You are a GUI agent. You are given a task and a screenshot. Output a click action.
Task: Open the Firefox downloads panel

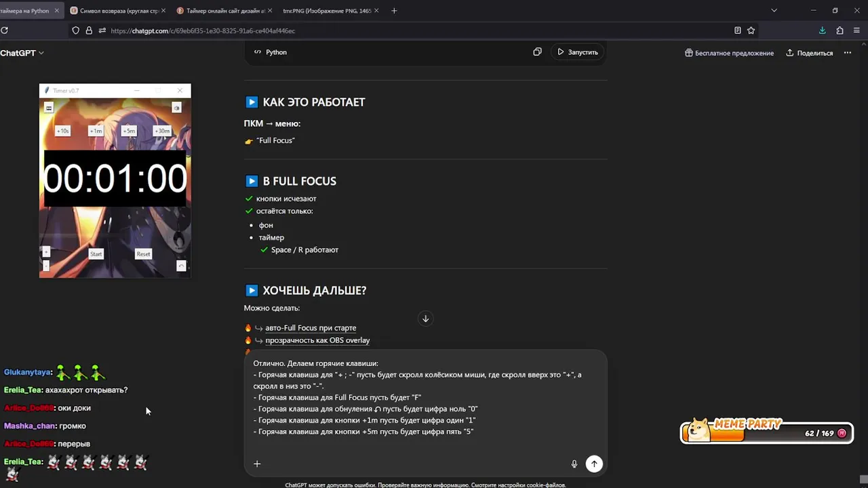pyautogui.click(x=822, y=30)
